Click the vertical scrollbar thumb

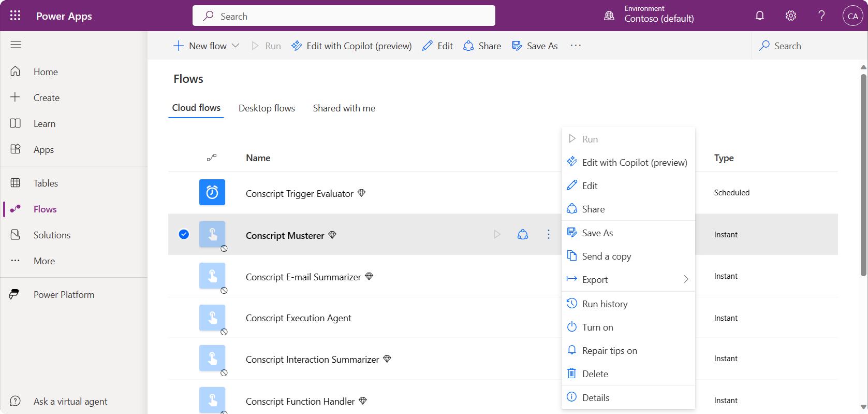point(863,175)
